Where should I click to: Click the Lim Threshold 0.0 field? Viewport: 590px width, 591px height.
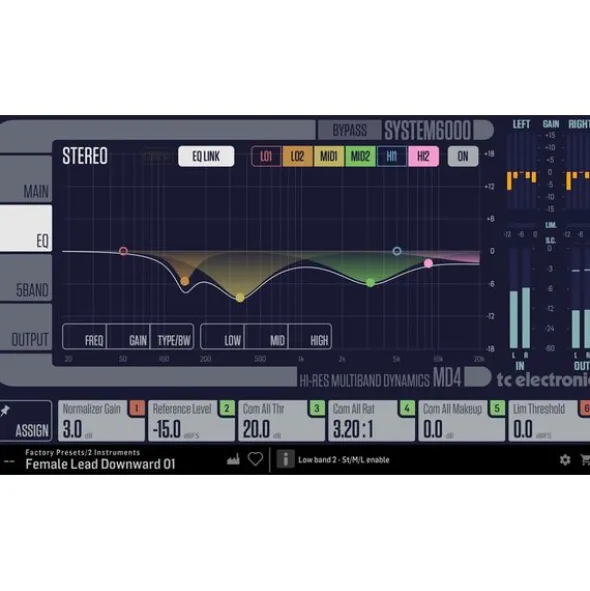[x=549, y=421]
